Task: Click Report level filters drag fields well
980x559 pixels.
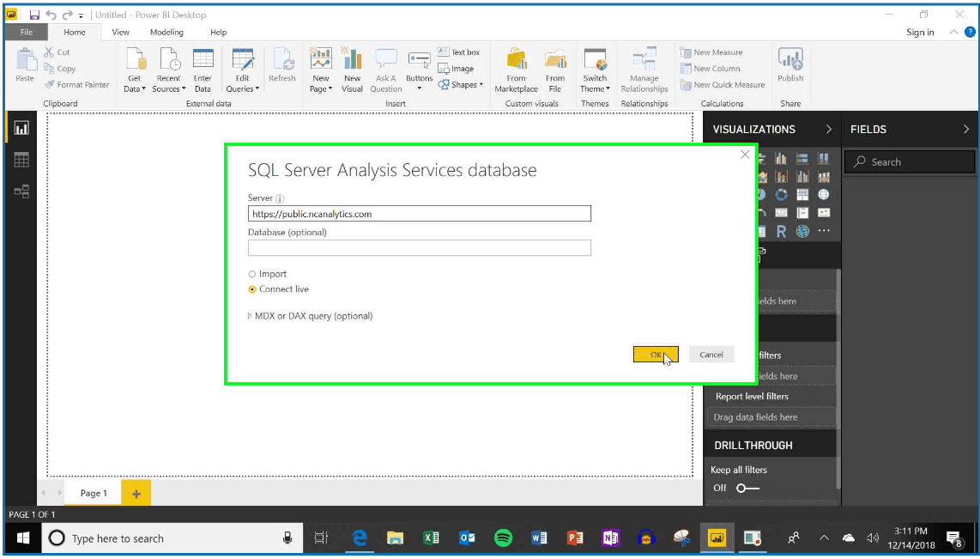Action: (x=771, y=417)
